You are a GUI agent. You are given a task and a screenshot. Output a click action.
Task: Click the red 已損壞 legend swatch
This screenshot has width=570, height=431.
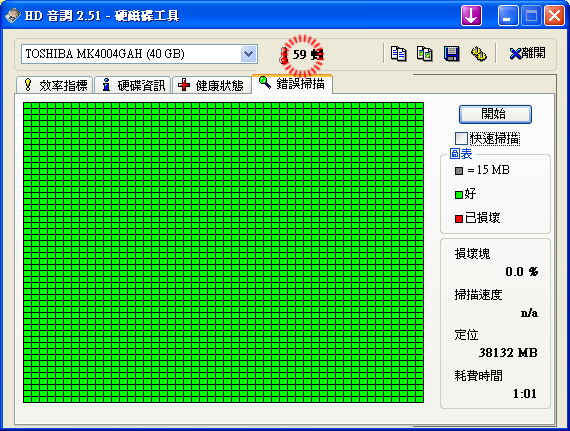click(459, 219)
